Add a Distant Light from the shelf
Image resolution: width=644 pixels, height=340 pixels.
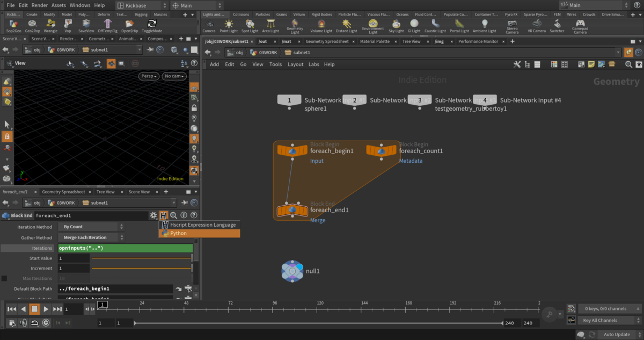pyautogui.click(x=347, y=26)
